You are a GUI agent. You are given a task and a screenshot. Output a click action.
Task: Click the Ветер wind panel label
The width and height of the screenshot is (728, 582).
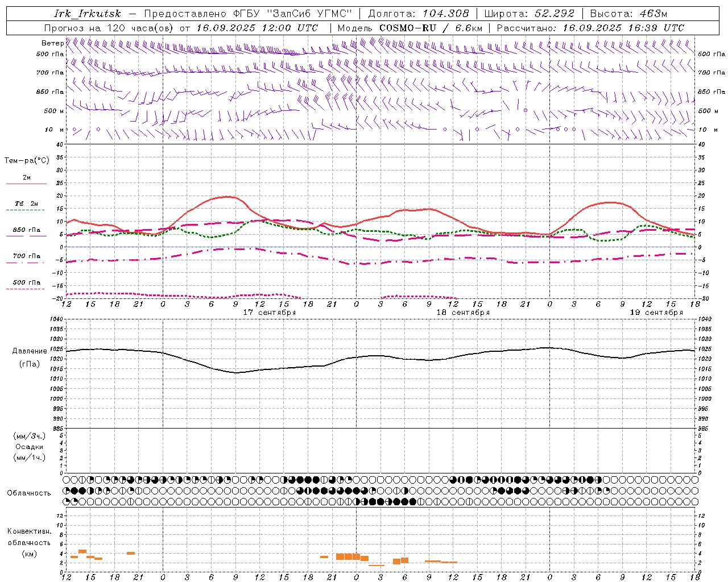pos(52,43)
